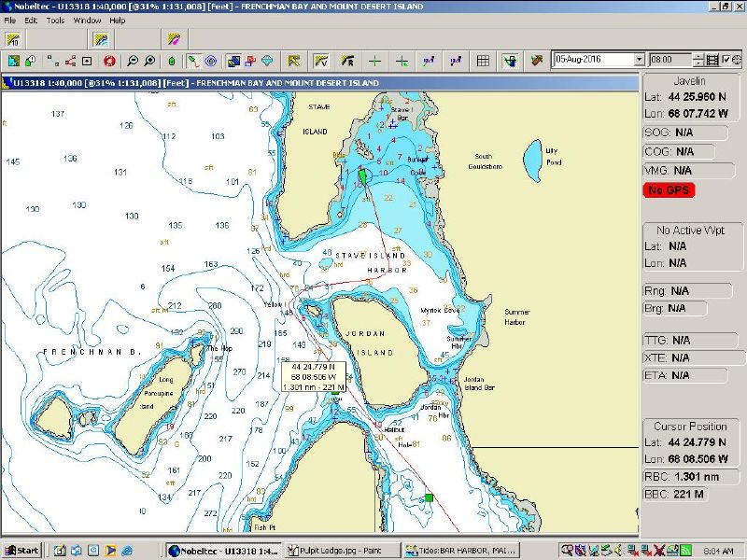
Task: Click the red life-ring man overboard icon
Action: click(109, 61)
